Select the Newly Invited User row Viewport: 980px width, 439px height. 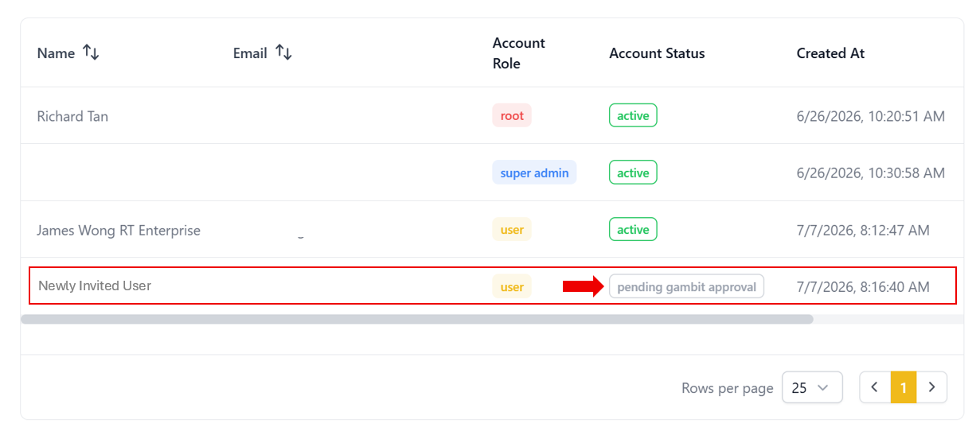(x=492, y=286)
